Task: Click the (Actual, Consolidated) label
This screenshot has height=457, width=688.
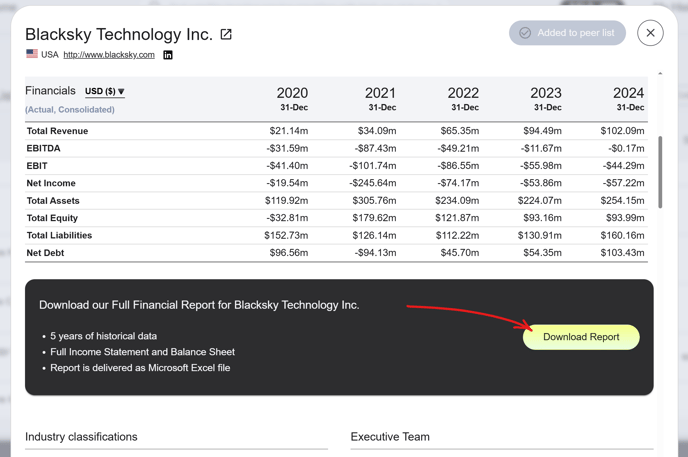Action: (70, 110)
